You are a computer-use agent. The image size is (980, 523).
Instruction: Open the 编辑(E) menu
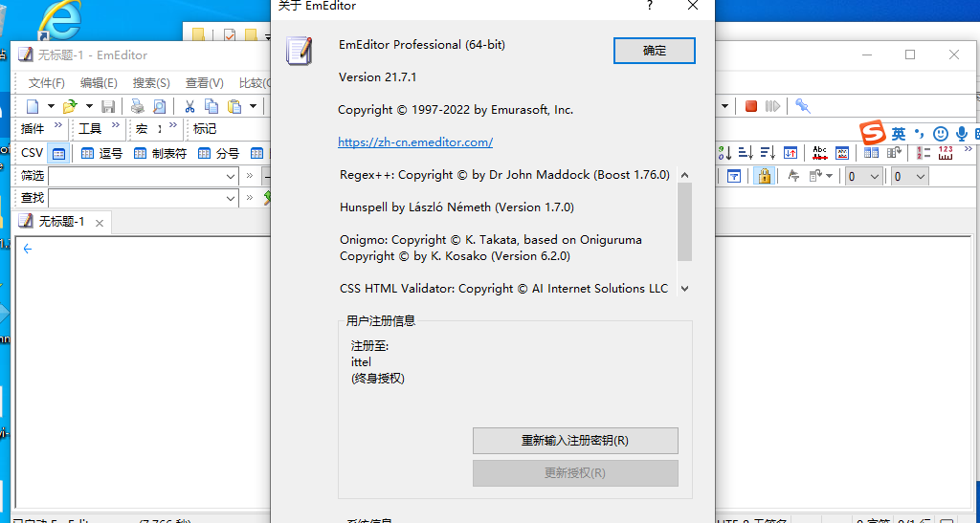pyautogui.click(x=99, y=83)
